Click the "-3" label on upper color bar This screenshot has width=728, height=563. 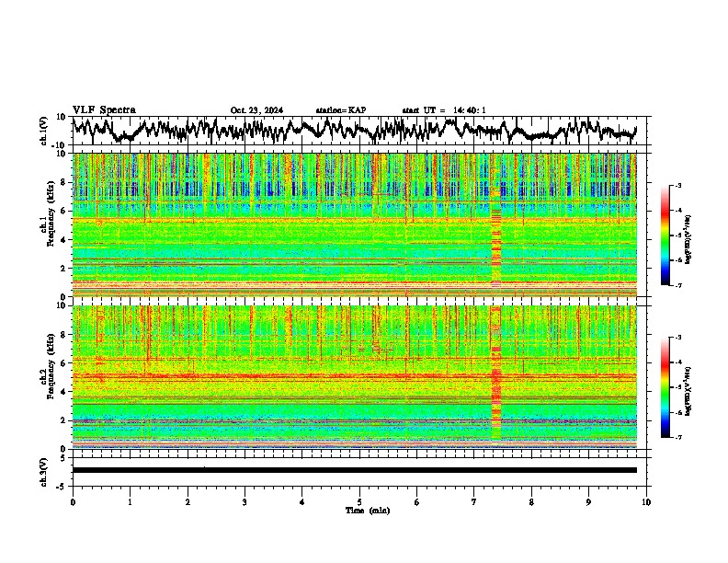coord(677,185)
